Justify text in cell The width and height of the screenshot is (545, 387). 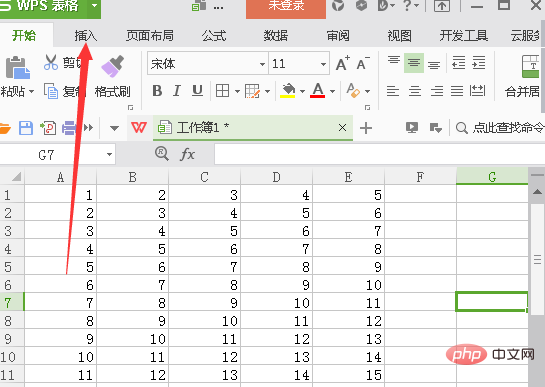click(x=457, y=91)
